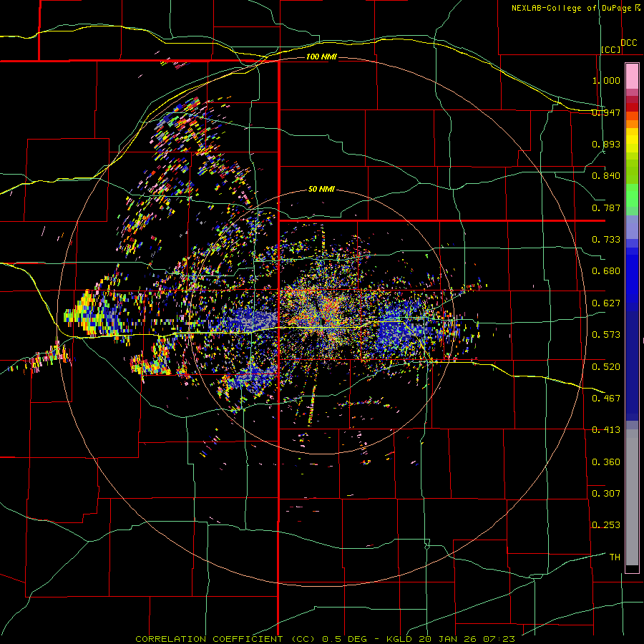Pick the dark navy segment of the color bar
This screenshot has height=644, width=644.
(x=632, y=366)
